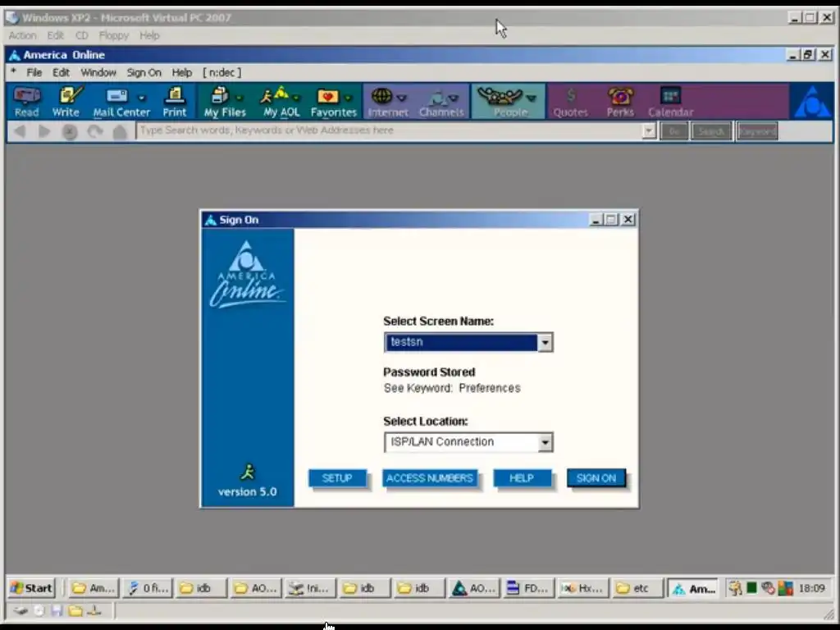
Task: Click the Home navigation icon
Action: coord(120,131)
